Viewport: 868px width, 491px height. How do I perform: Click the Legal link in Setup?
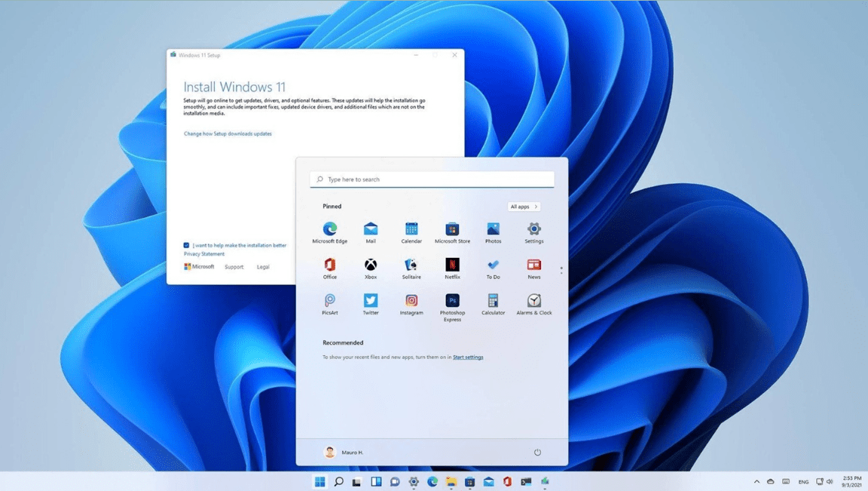coord(263,267)
